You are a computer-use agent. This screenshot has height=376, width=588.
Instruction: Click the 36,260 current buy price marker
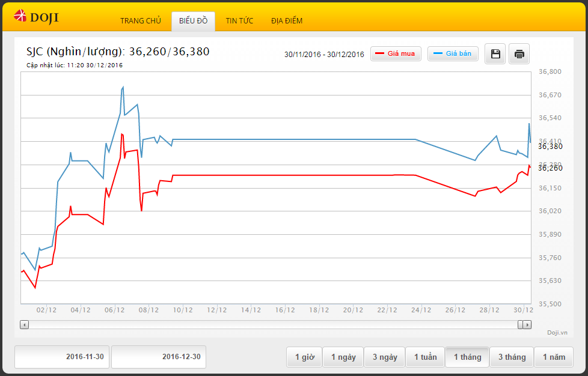550,168
